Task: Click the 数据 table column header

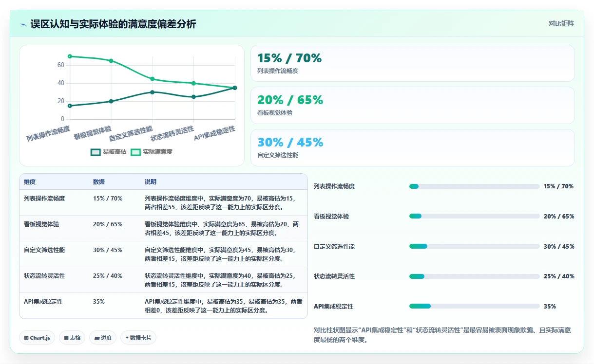Action: point(99,182)
